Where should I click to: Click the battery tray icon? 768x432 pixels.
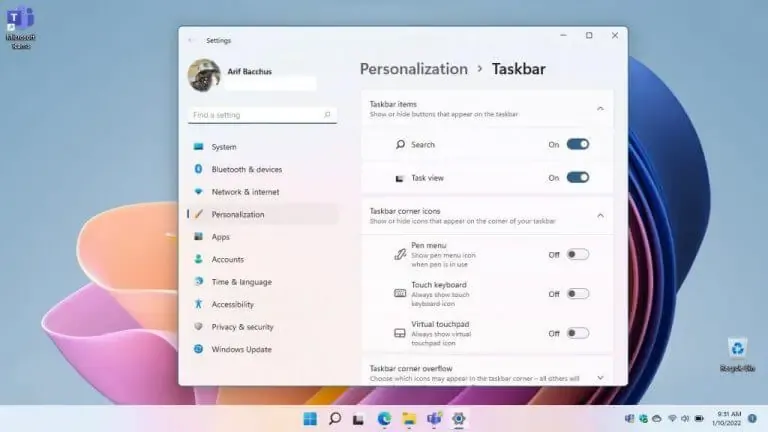(699, 419)
